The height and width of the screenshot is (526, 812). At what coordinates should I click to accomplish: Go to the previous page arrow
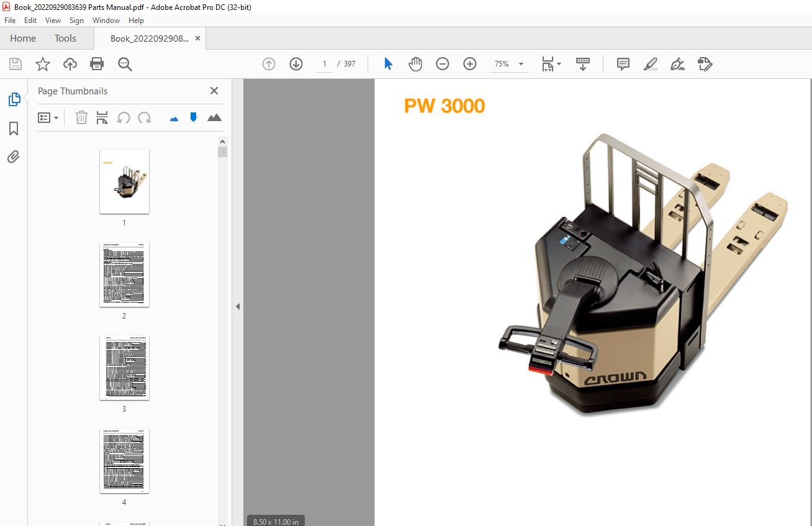pyautogui.click(x=269, y=64)
